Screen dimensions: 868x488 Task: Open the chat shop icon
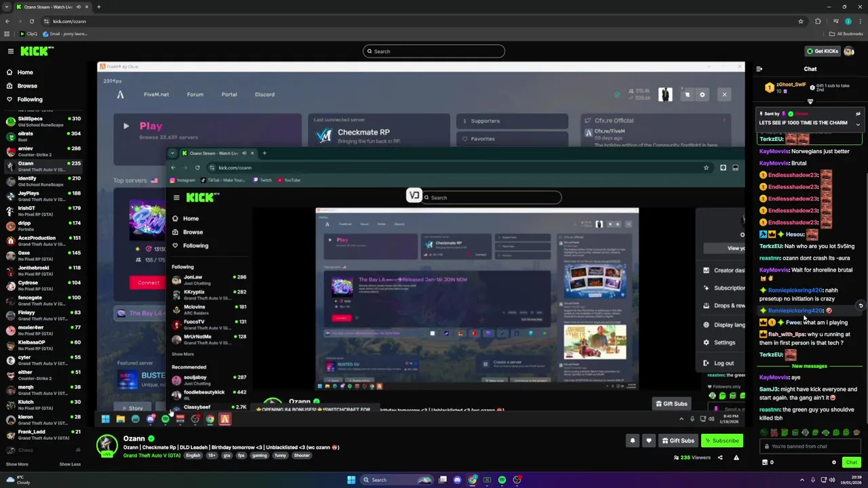point(765,462)
